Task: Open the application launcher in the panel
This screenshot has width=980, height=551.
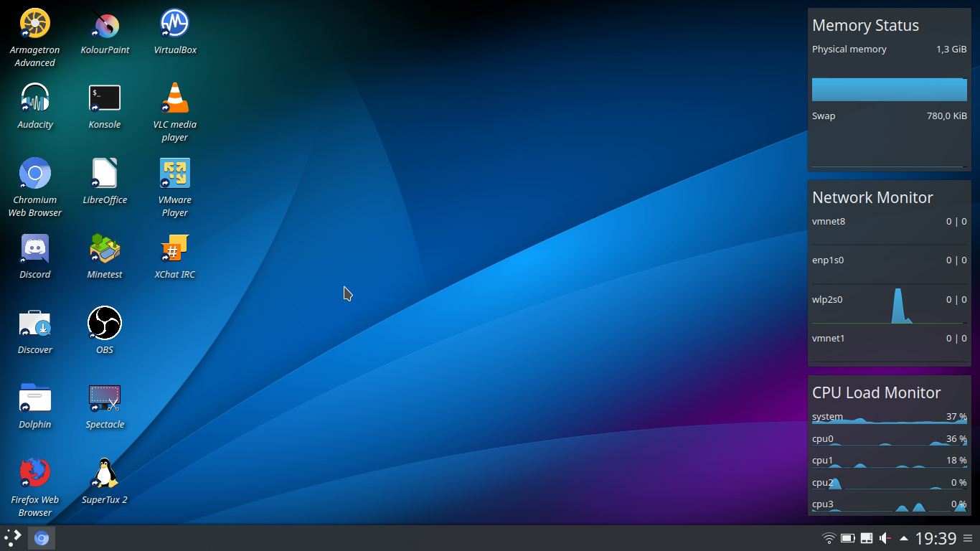Action: 13,538
